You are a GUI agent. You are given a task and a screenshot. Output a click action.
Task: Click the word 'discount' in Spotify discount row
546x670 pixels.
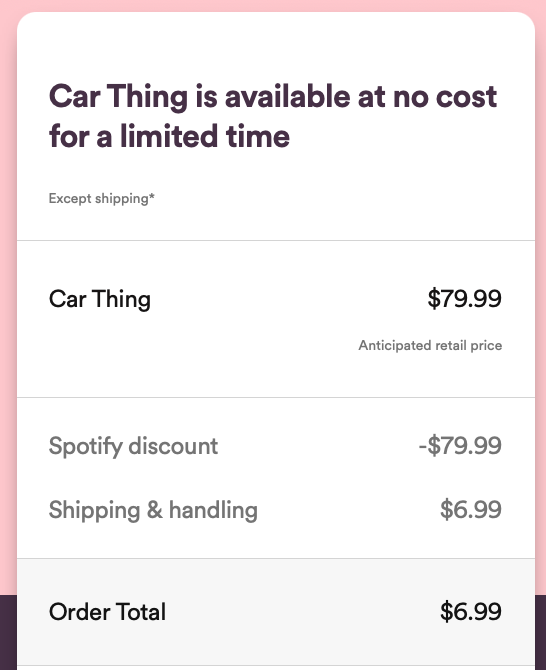coord(173,446)
